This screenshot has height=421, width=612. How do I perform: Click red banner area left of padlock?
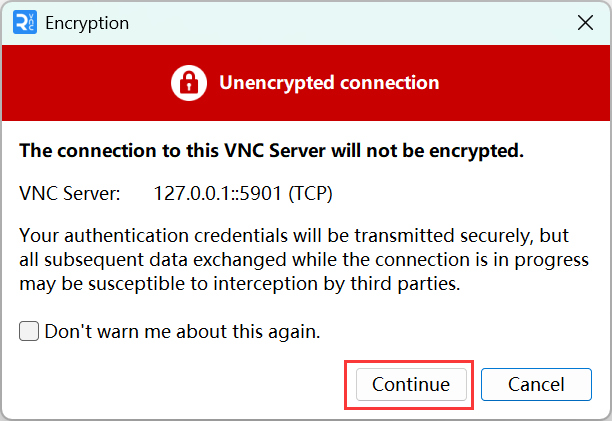86,83
